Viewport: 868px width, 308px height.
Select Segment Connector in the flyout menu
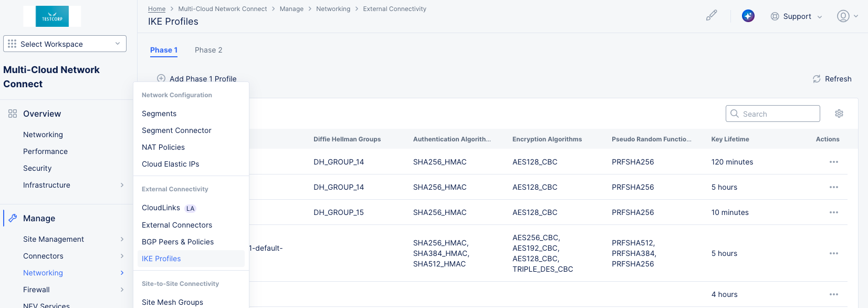176,130
